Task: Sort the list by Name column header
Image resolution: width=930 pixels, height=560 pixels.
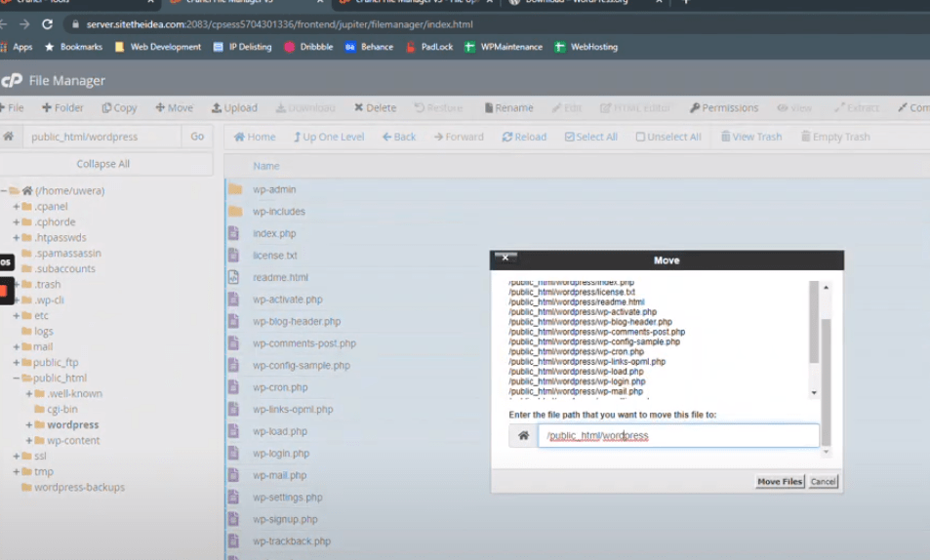Action: pyautogui.click(x=266, y=166)
